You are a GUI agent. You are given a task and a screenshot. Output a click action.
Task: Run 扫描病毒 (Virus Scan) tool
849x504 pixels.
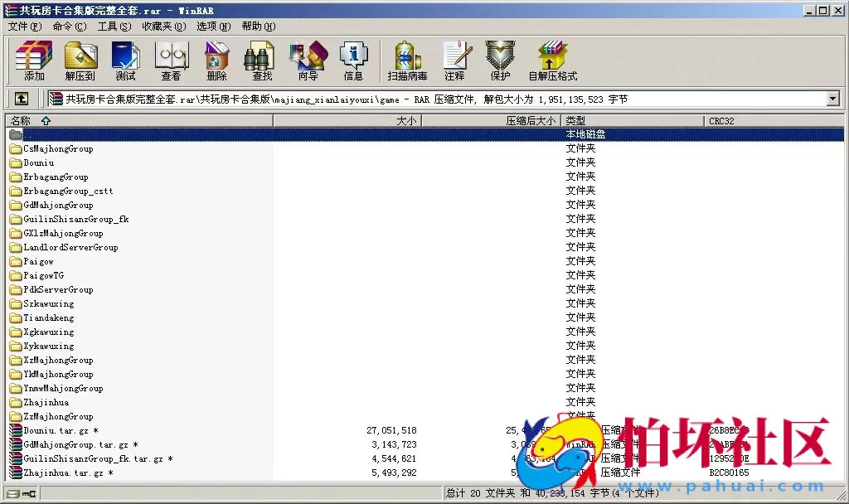tap(407, 61)
